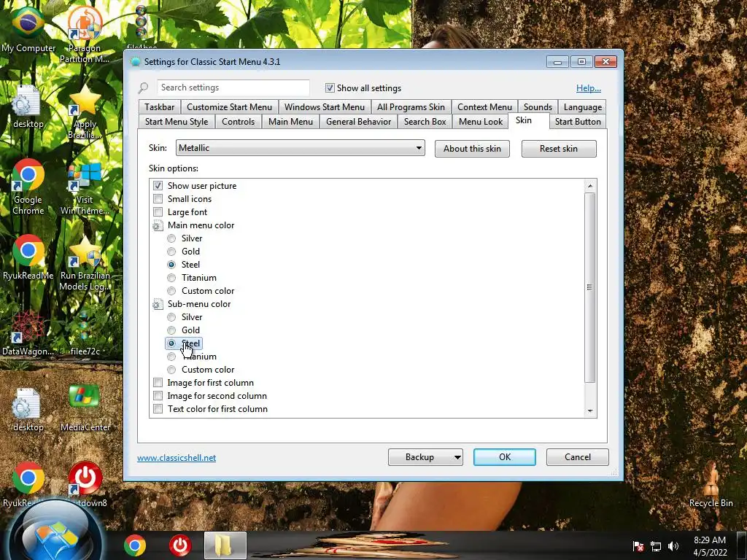Open the Language tab
The image size is (747, 560).
(x=583, y=106)
